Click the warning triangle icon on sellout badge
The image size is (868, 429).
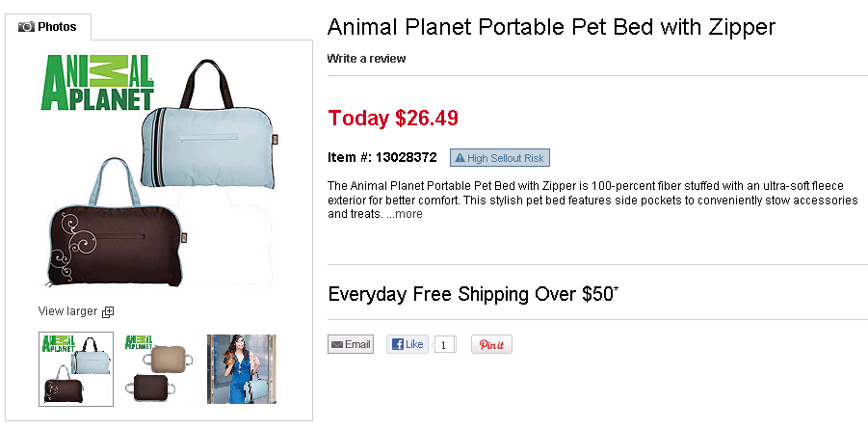pyautogui.click(x=460, y=157)
